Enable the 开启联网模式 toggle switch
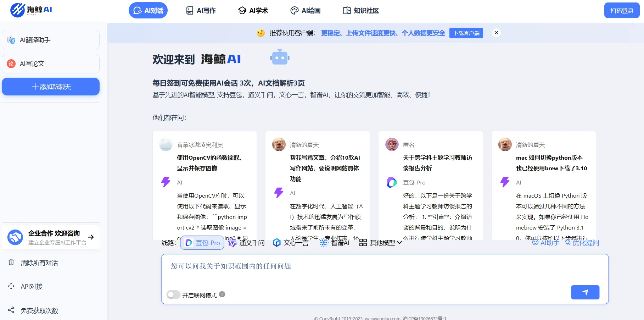This screenshot has height=320, width=644. click(174, 295)
